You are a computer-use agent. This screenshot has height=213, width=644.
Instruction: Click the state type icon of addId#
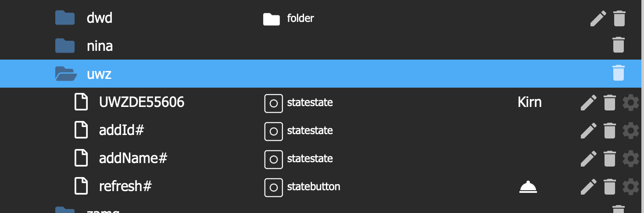pos(273,131)
